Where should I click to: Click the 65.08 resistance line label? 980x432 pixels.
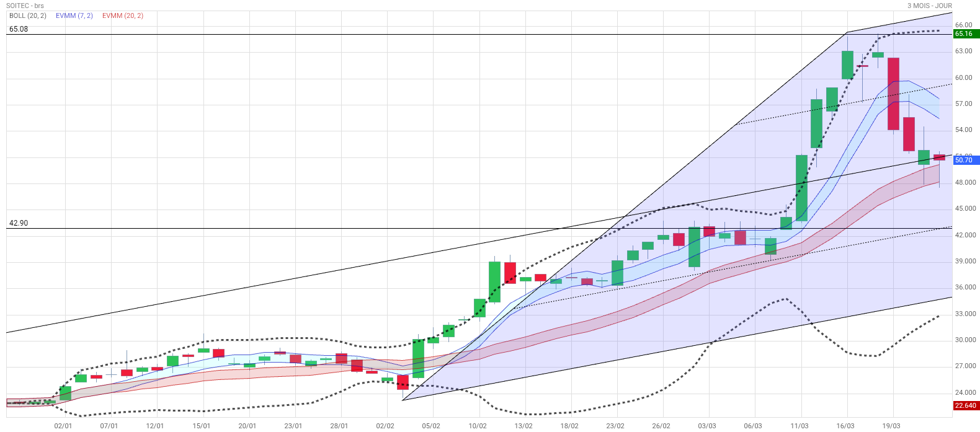[x=19, y=29]
